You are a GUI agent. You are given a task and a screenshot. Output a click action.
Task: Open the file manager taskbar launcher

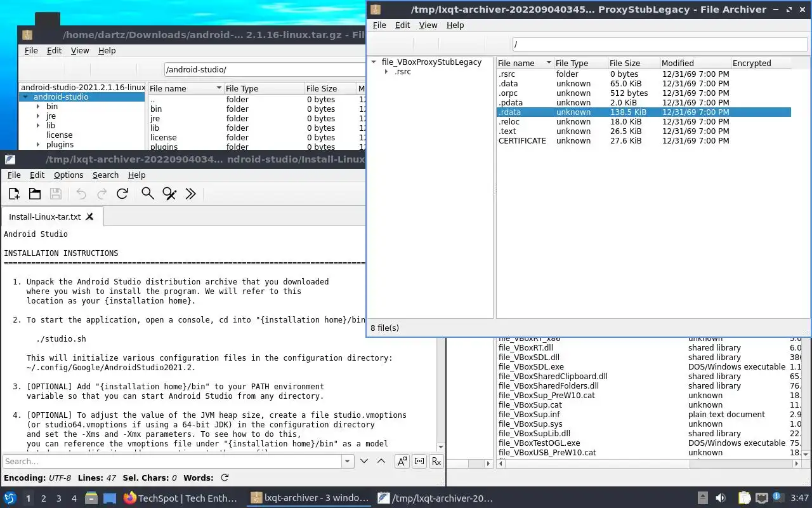[91, 498]
